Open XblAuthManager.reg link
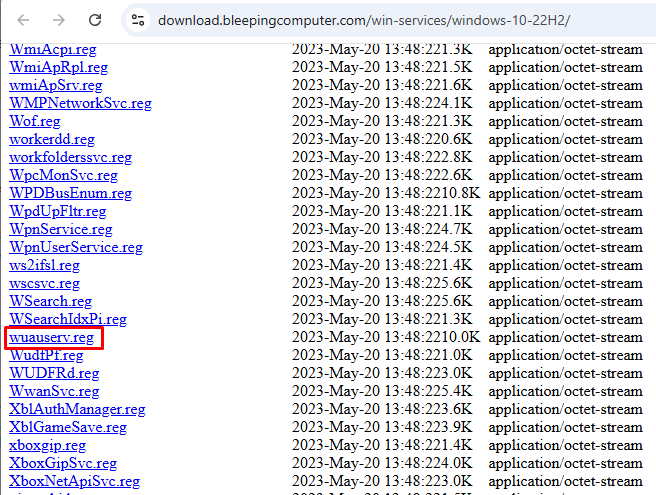 tap(77, 409)
